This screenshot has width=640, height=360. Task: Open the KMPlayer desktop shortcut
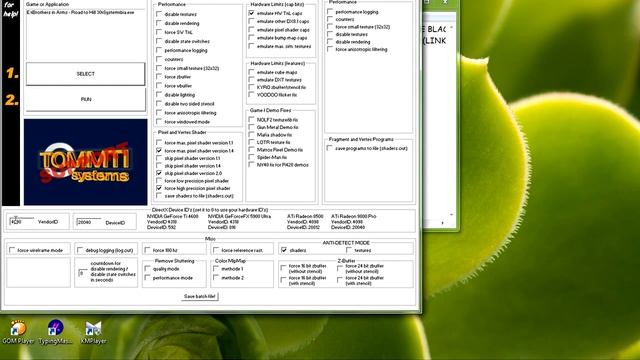(93, 331)
